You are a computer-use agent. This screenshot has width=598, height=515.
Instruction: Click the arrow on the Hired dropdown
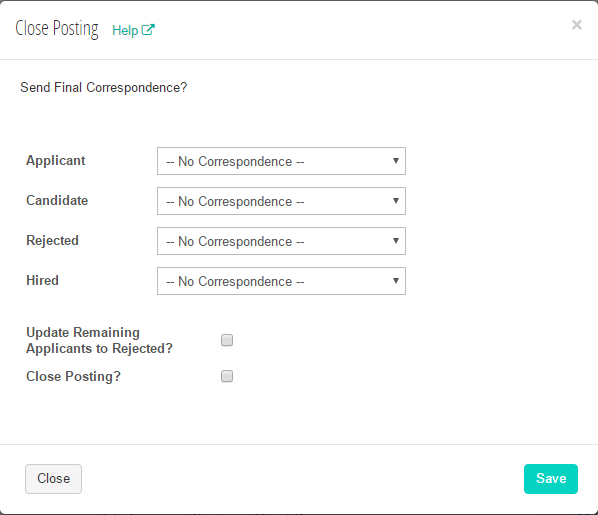tap(396, 281)
